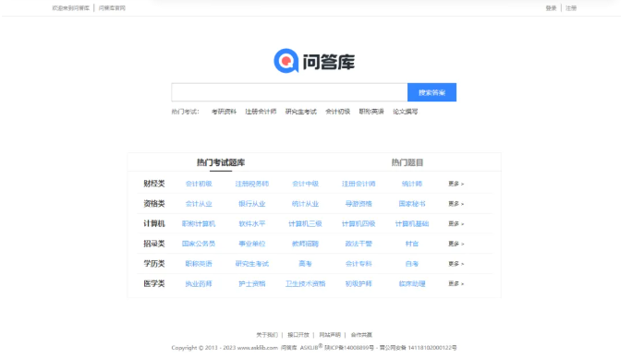This screenshot has height=358, width=644.
Task: Switch to the 热门题目 tab
Action: 407,162
